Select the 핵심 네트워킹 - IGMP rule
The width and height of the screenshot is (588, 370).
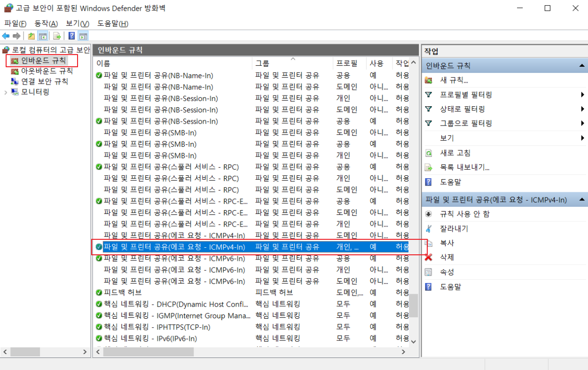click(x=251, y=315)
